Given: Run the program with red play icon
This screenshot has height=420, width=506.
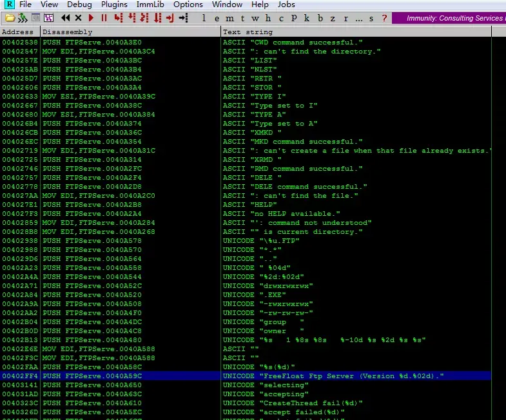Looking at the screenshot, I should point(91,18).
